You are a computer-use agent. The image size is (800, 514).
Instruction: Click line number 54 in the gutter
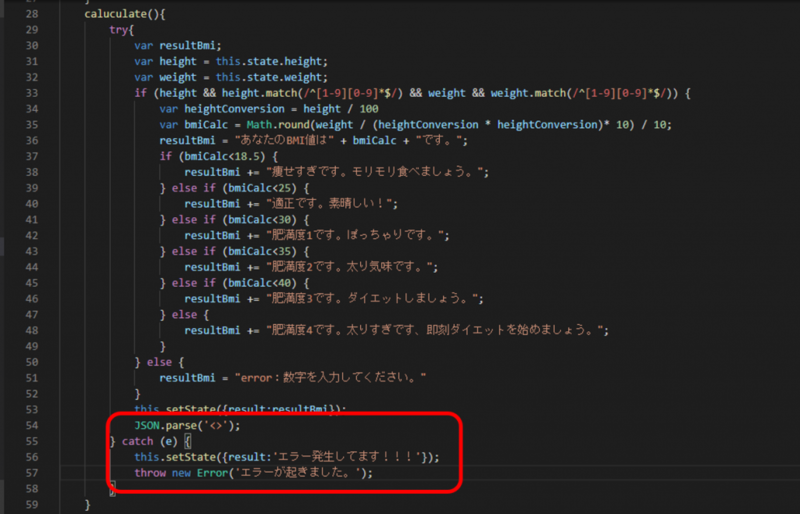(31, 426)
